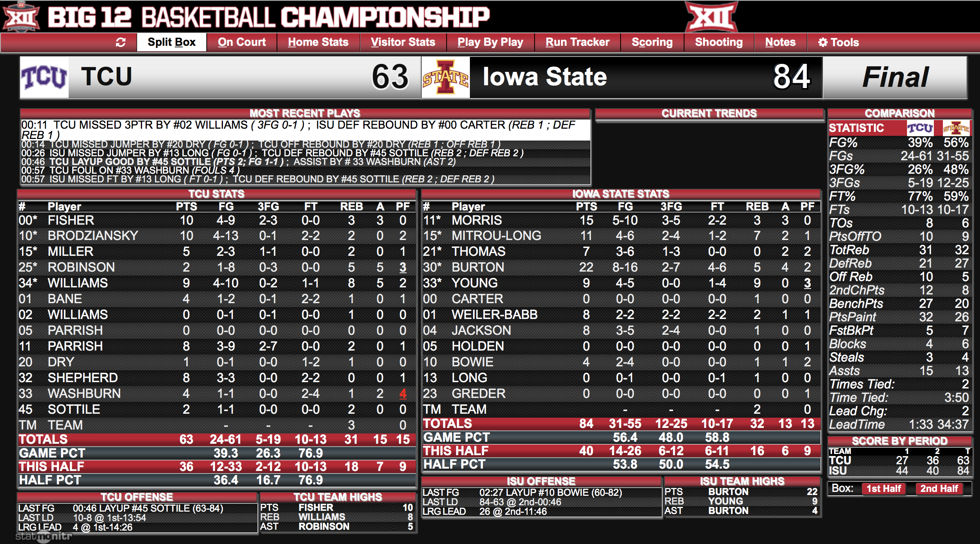Click the TCU team logo beside score
Image resolution: width=980 pixels, height=544 pixels.
click(x=44, y=77)
